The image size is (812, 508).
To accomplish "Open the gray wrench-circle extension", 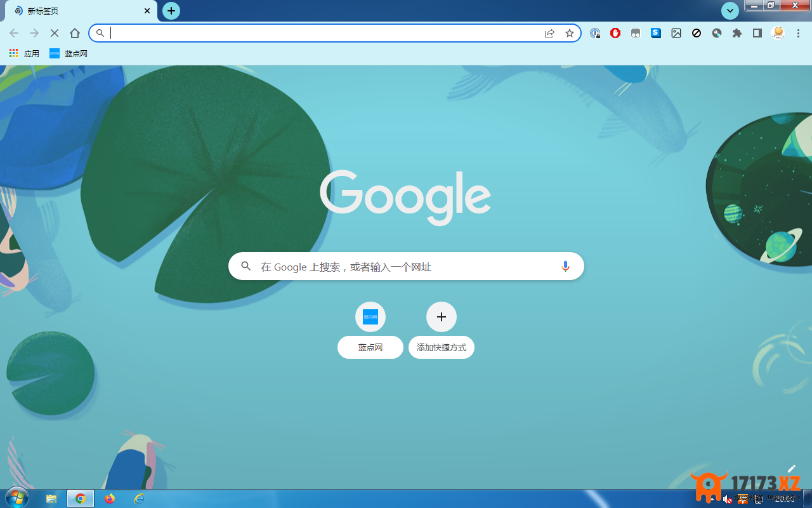I will point(717,33).
